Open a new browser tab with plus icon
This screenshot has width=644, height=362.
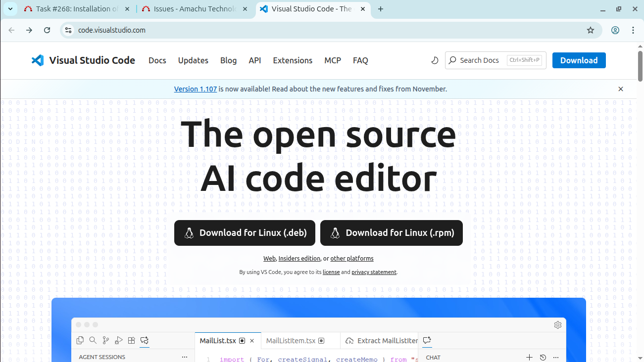point(381,9)
